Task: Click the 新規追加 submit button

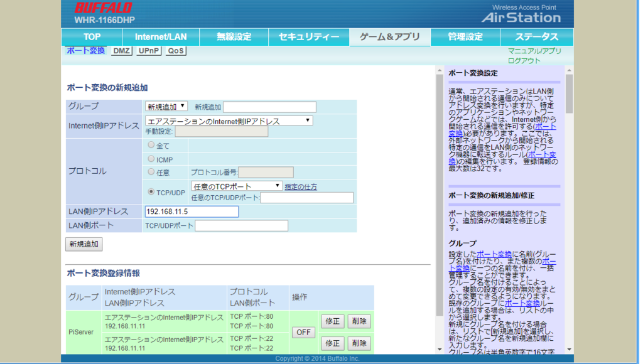Action: [84, 244]
